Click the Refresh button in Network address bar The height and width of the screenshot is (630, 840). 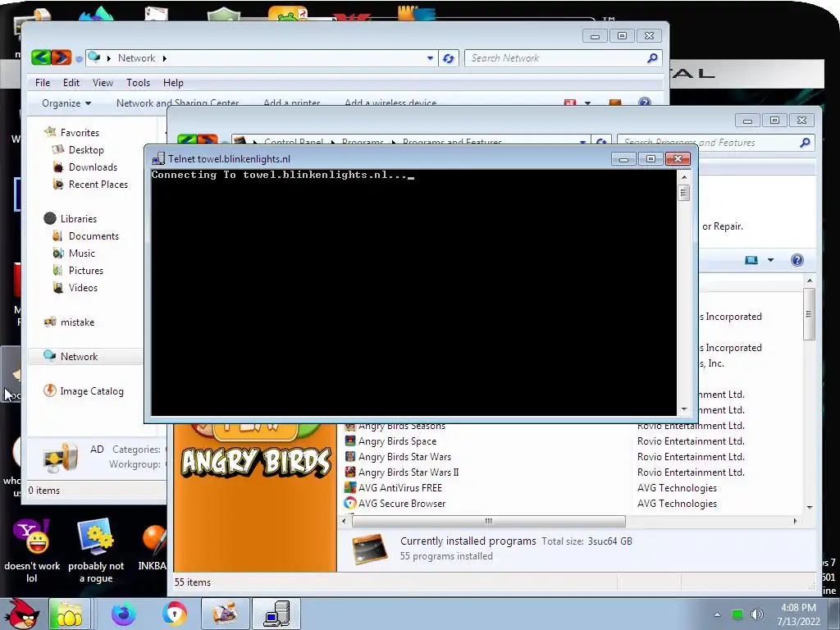coord(449,58)
